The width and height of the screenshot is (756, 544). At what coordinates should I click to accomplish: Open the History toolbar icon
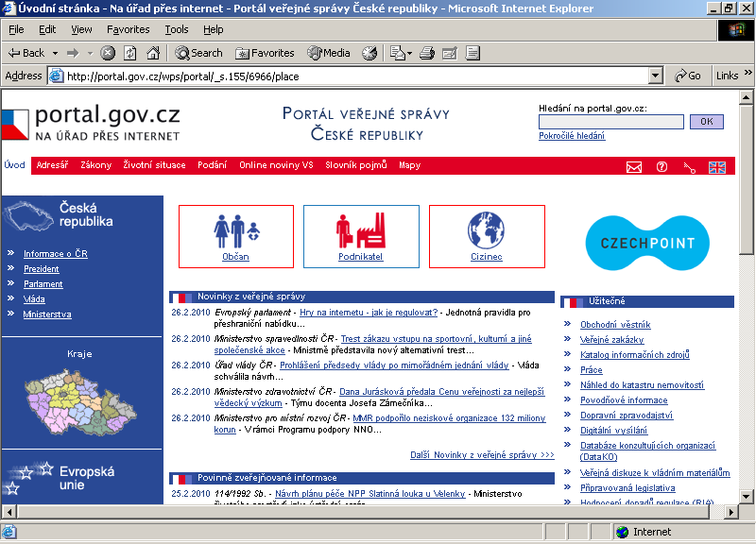(369, 53)
